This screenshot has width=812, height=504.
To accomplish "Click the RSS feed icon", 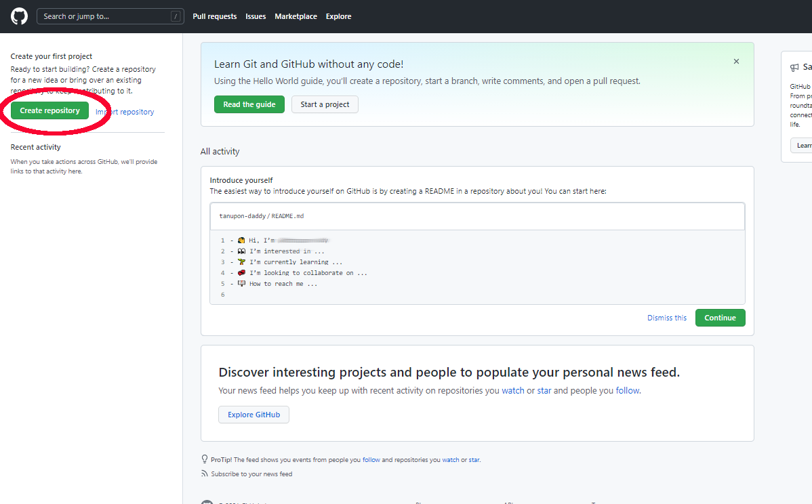I will (205, 474).
